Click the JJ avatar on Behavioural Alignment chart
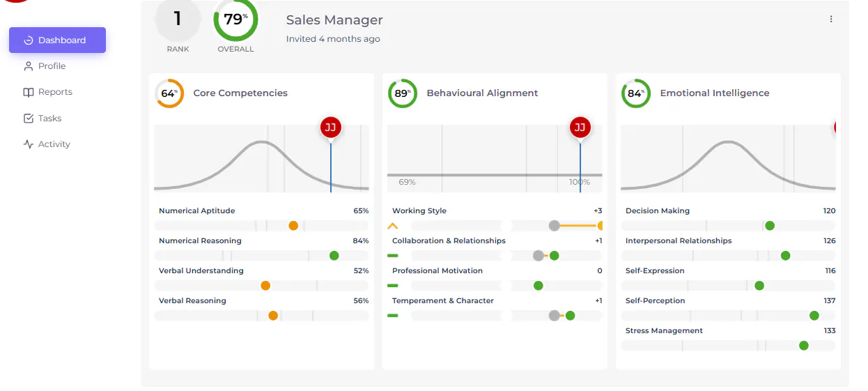This screenshot has width=868, height=391. pos(580,128)
